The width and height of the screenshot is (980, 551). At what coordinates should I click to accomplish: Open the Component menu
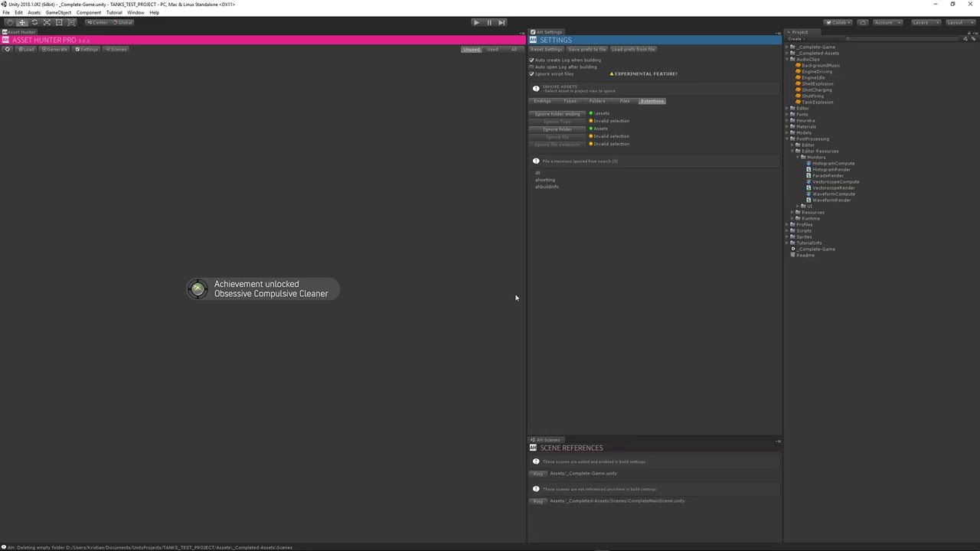pos(88,13)
